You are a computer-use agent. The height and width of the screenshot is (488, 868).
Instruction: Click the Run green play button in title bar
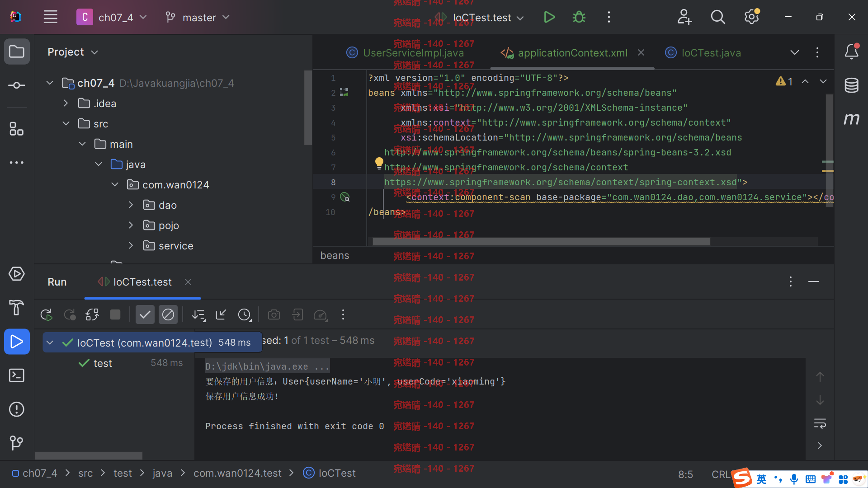point(549,17)
